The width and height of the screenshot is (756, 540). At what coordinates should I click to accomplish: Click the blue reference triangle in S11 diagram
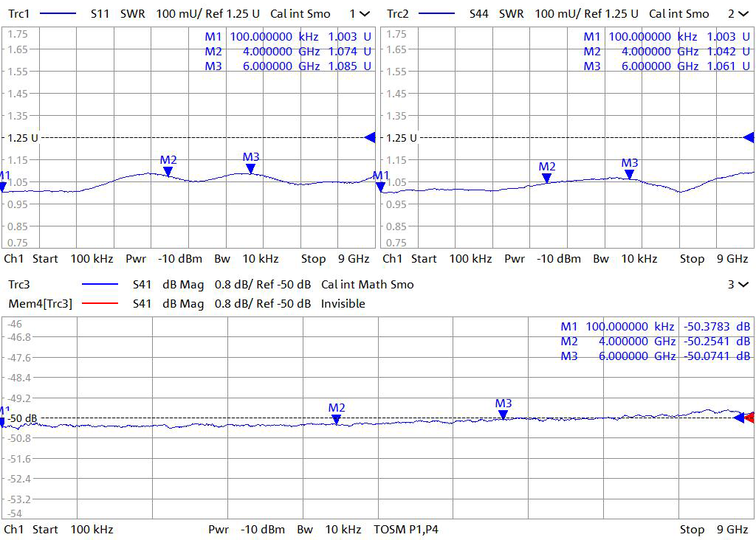tap(370, 137)
